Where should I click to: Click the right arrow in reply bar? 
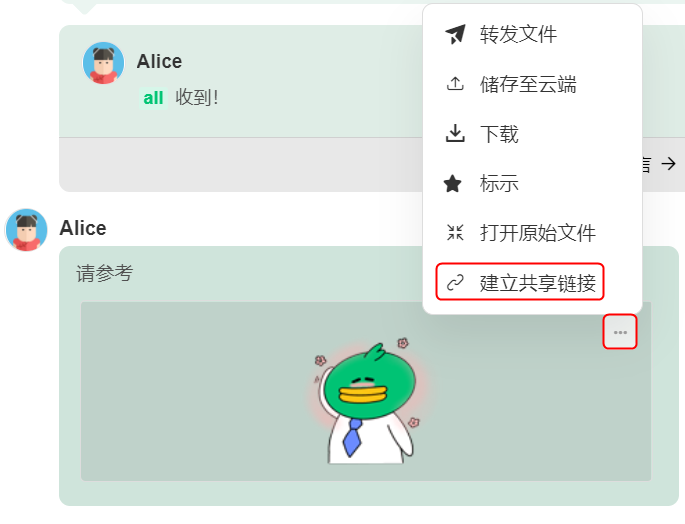[668, 164]
